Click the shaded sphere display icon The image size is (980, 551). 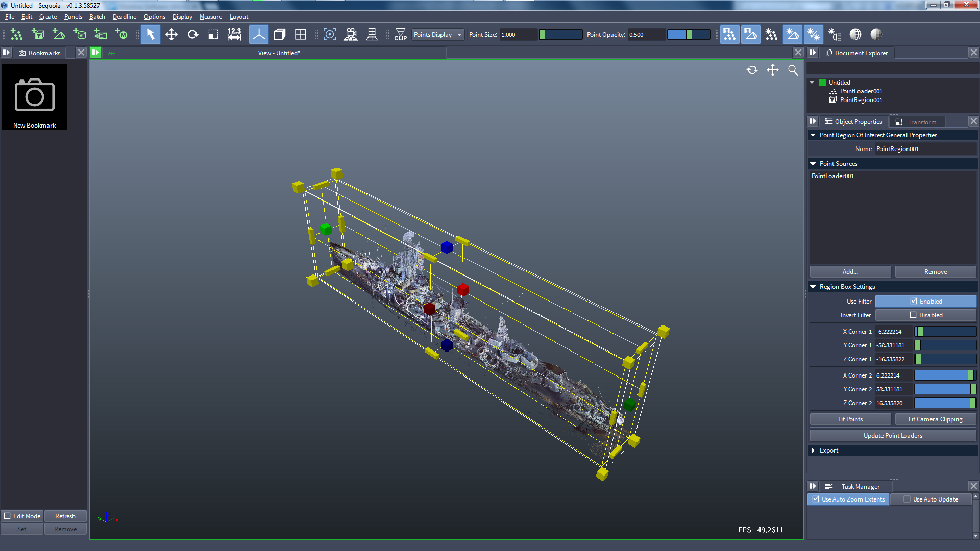click(x=876, y=34)
